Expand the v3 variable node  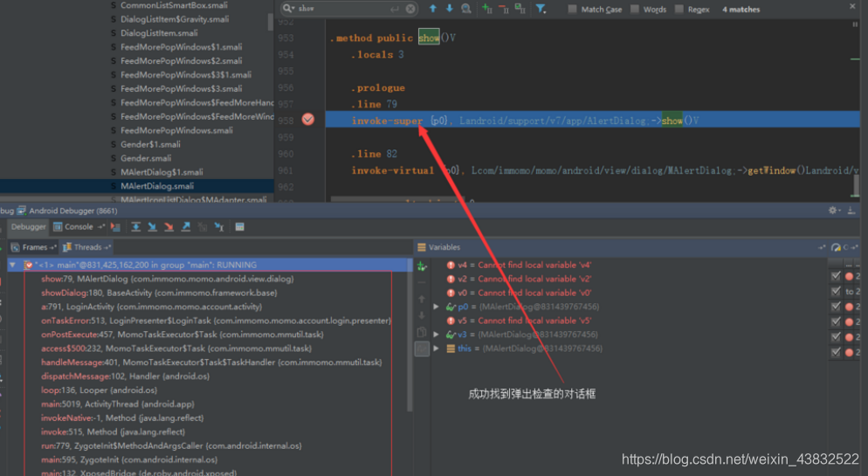[x=437, y=335]
